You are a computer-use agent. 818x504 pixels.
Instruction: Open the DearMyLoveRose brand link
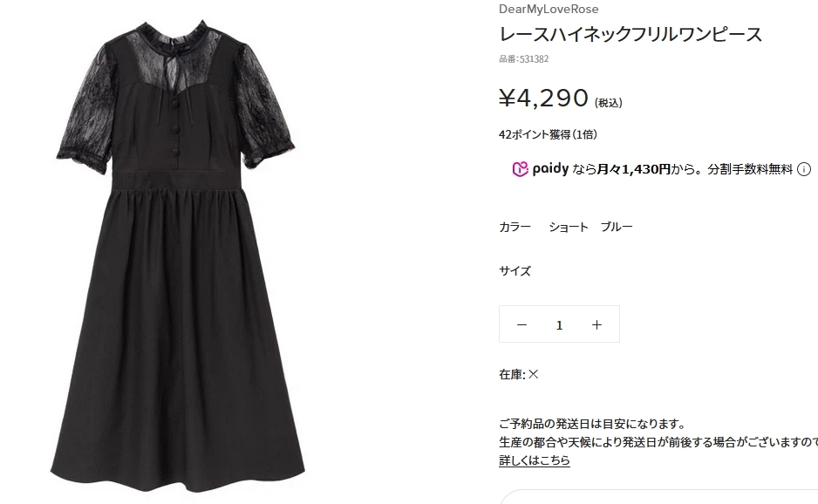[549, 9]
